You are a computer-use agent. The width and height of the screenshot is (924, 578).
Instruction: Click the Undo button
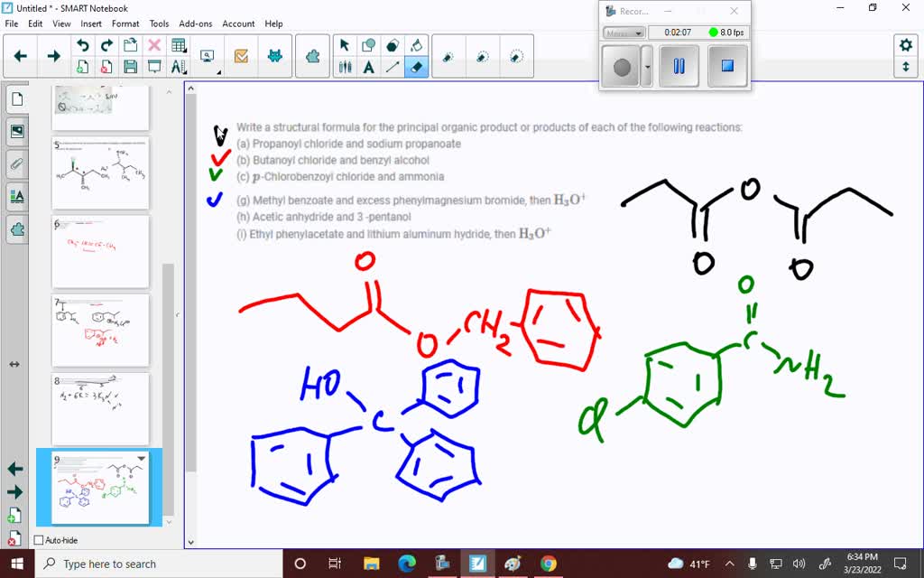(84, 43)
